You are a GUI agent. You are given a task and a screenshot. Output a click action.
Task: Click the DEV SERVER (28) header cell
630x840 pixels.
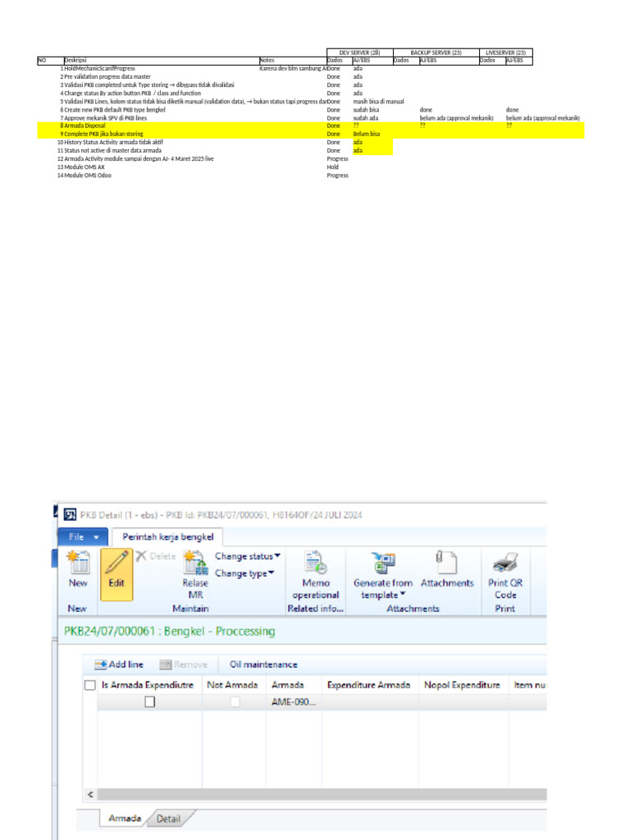tap(360, 52)
